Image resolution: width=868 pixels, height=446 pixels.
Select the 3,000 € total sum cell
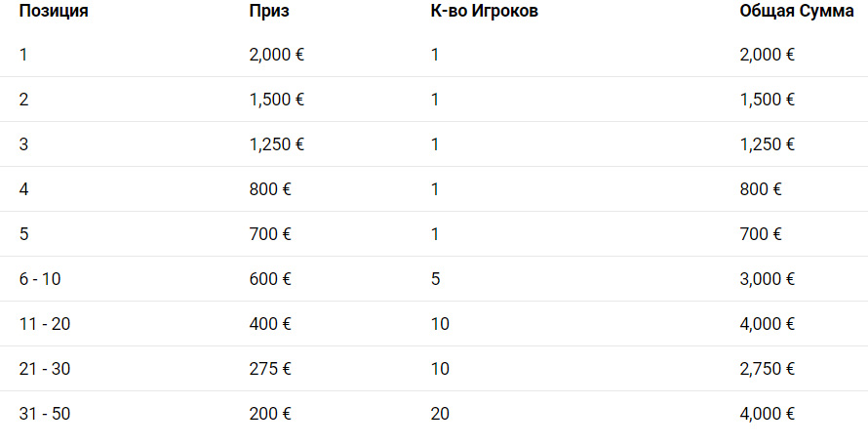768,279
